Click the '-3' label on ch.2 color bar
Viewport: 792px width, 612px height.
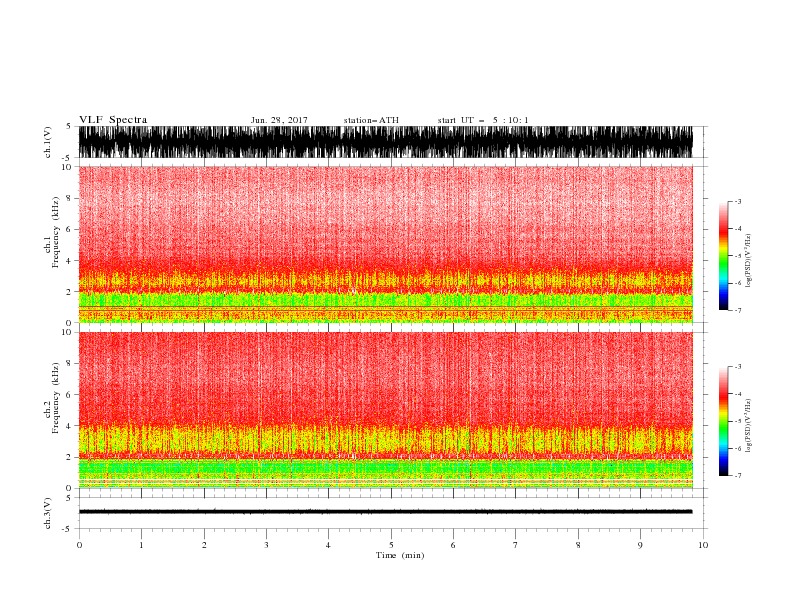[738, 367]
